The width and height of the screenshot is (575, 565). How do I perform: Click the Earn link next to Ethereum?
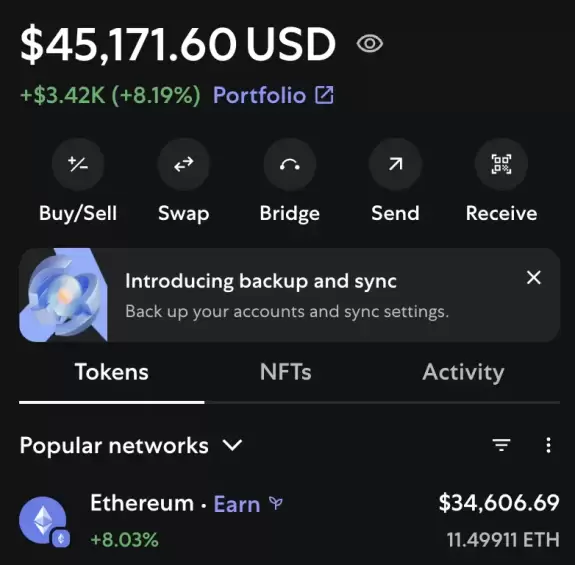point(237,504)
